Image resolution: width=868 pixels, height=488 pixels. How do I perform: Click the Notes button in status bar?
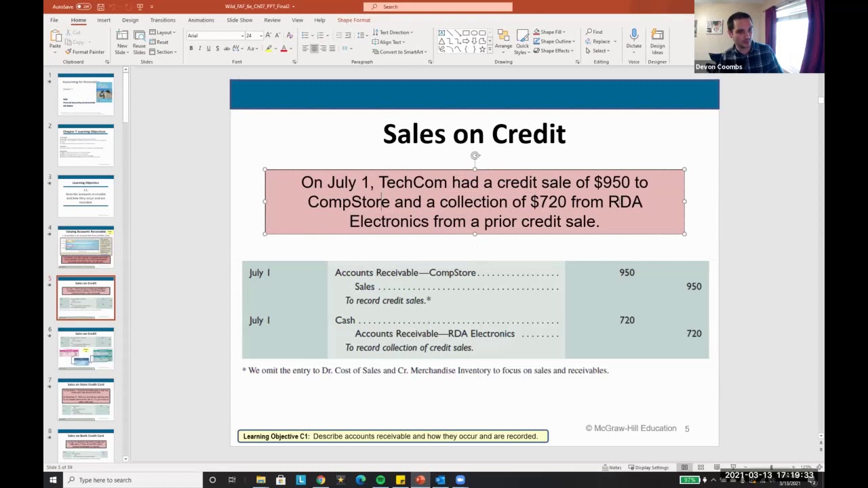(612, 468)
